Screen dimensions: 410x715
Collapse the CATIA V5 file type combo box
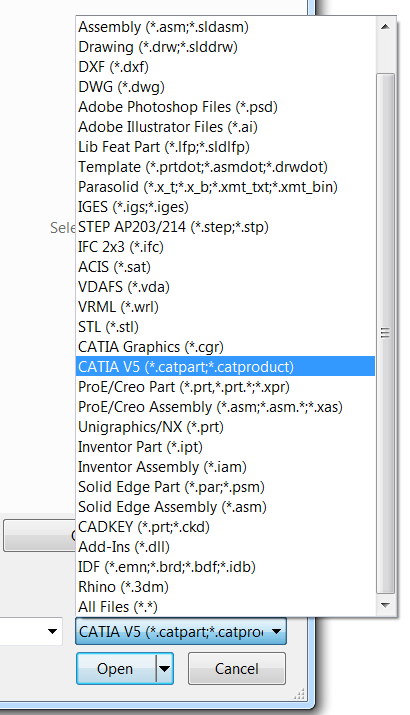click(182, 632)
